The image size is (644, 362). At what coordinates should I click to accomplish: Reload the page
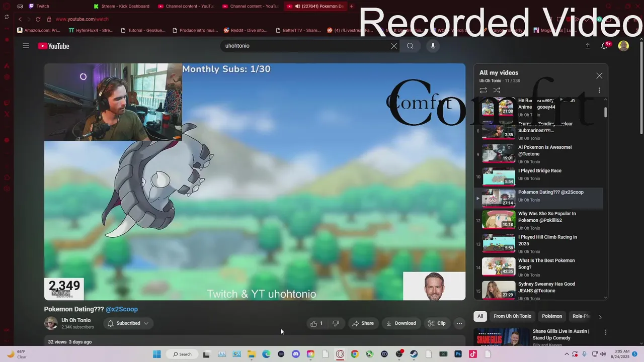point(38,19)
